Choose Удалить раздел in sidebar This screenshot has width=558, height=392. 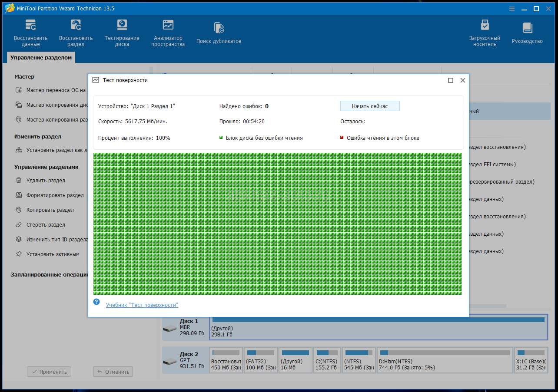click(46, 181)
